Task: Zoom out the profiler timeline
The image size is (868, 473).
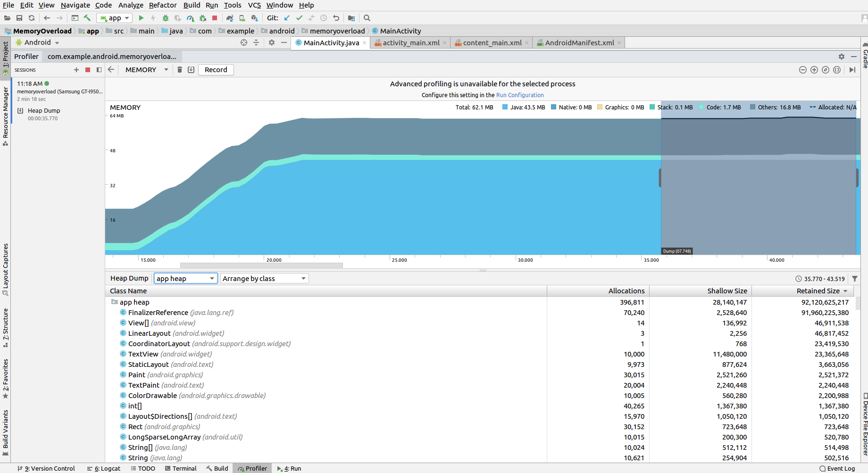Action: point(803,70)
